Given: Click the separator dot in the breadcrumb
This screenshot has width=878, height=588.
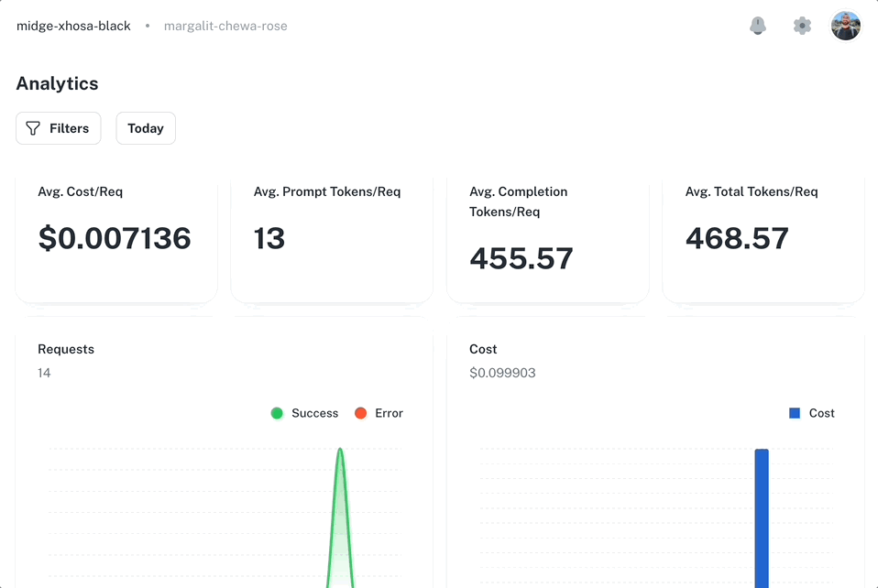Looking at the screenshot, I should 146,26.
